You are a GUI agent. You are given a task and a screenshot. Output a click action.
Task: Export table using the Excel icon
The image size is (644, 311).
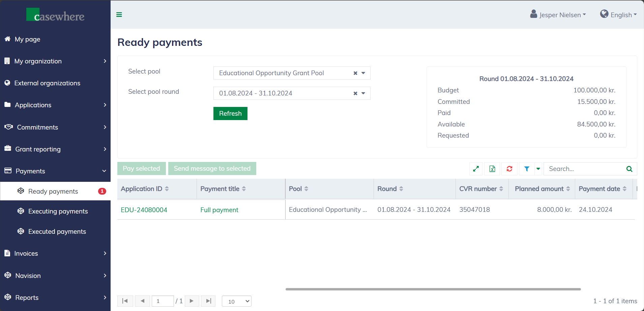(x=492, y=169)
